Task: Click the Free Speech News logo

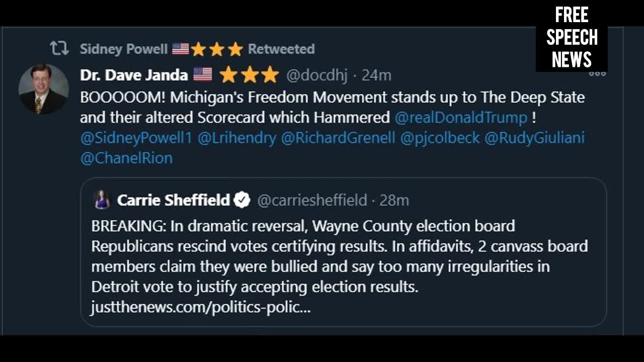Action: pyautogui.click(x=572, y=38)
